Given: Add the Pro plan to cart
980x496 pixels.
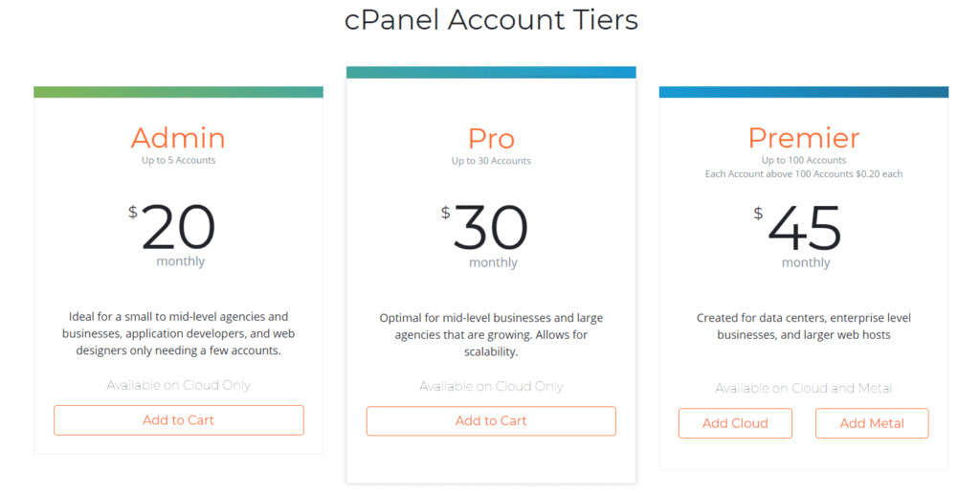Looking at the screenshot, I should (491, 421).
